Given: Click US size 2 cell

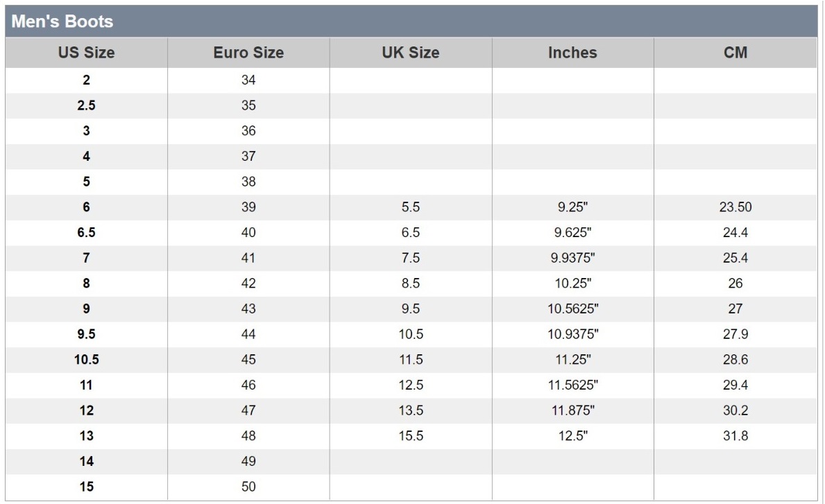Looking at the screenshot, I should click(x=86, y=80).
